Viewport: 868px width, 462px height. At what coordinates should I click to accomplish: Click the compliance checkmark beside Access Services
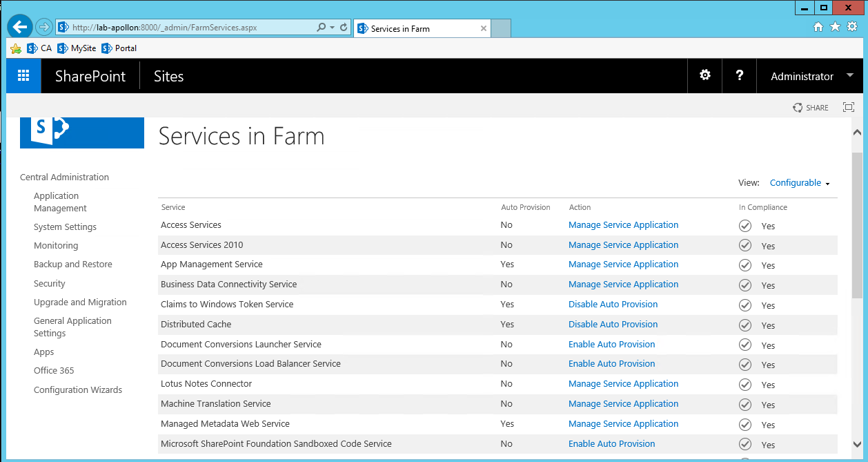pos(744,225)
